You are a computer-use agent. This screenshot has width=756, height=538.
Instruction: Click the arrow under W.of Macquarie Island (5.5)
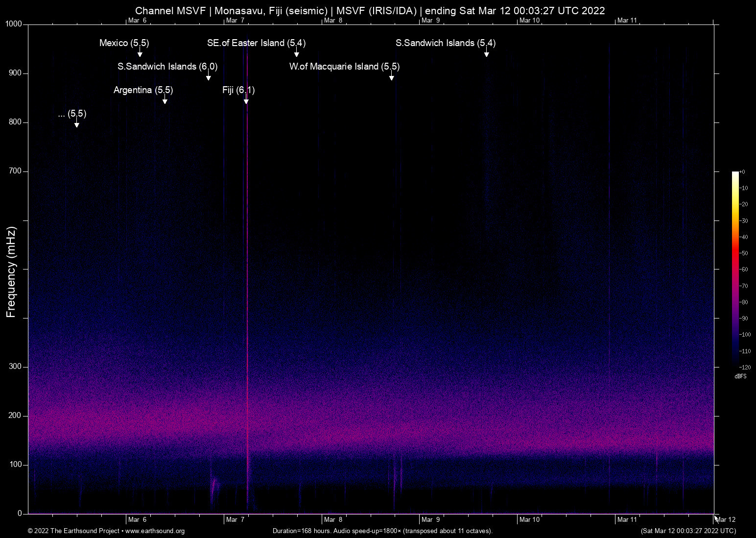[x=392, y=76]
